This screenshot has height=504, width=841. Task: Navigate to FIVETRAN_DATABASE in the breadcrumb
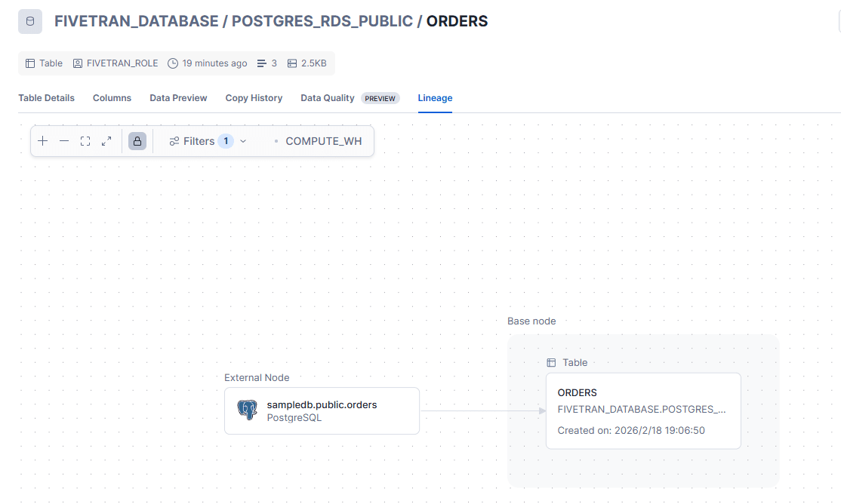[136, 21]
